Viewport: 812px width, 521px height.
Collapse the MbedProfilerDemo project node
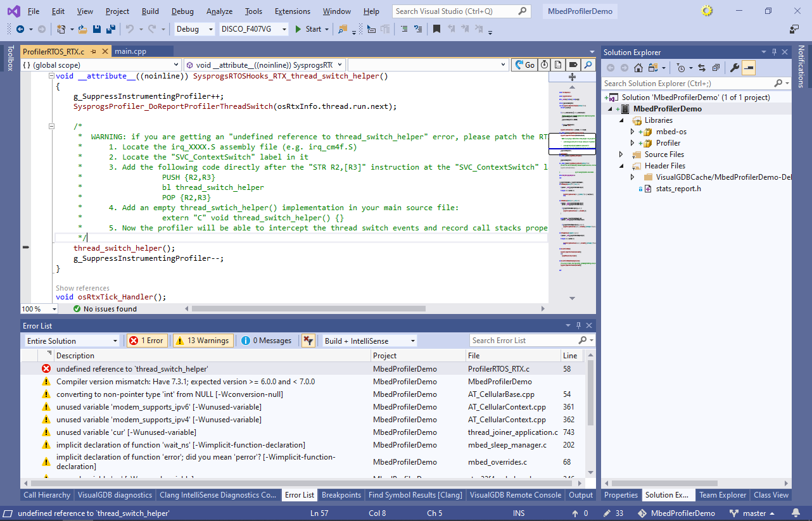click(x=611, y=109)
